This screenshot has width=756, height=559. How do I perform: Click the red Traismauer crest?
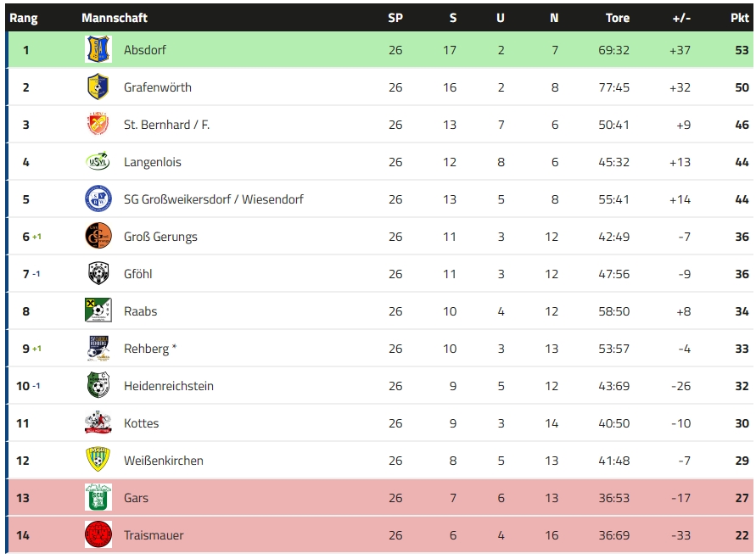point(98,535)
